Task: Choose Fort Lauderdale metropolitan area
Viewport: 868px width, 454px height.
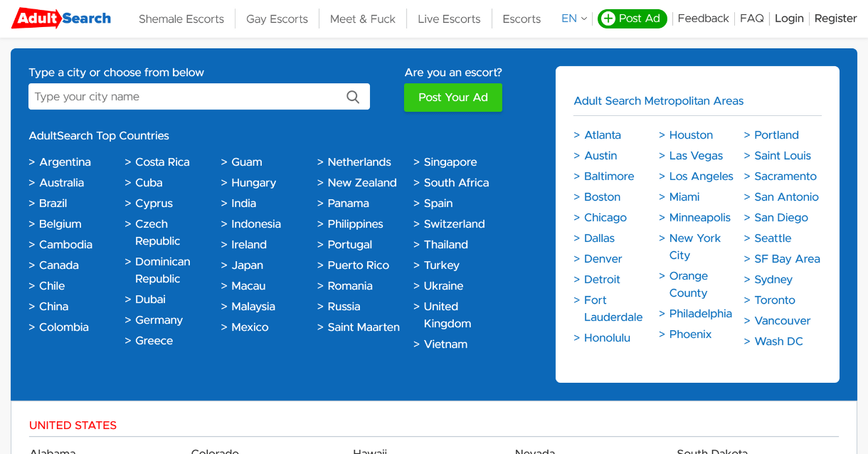Action: [x=613, y=309]
